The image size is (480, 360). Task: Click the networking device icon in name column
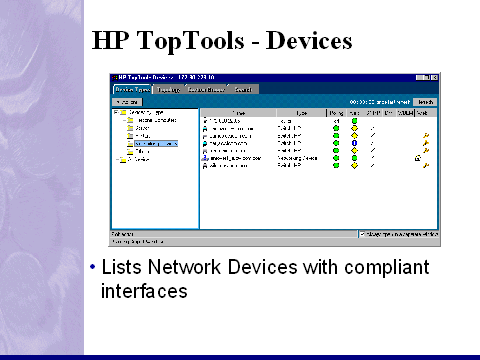pos(205,158)
